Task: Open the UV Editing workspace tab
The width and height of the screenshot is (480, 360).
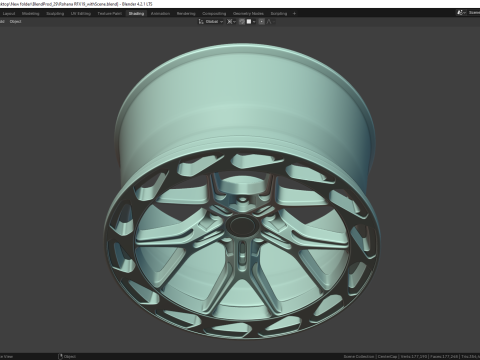Action: tap(81, 14)
